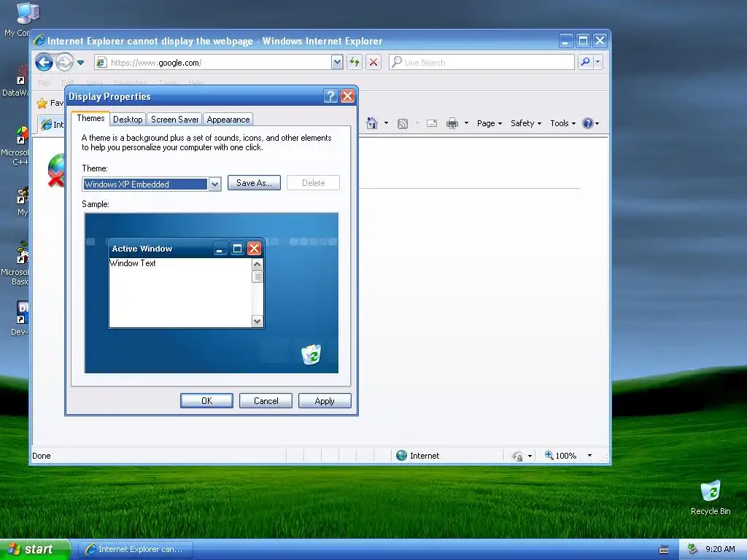Click the Protected Mode security status icon
This screenshot has width=747, height=560.
pos(517,456)
